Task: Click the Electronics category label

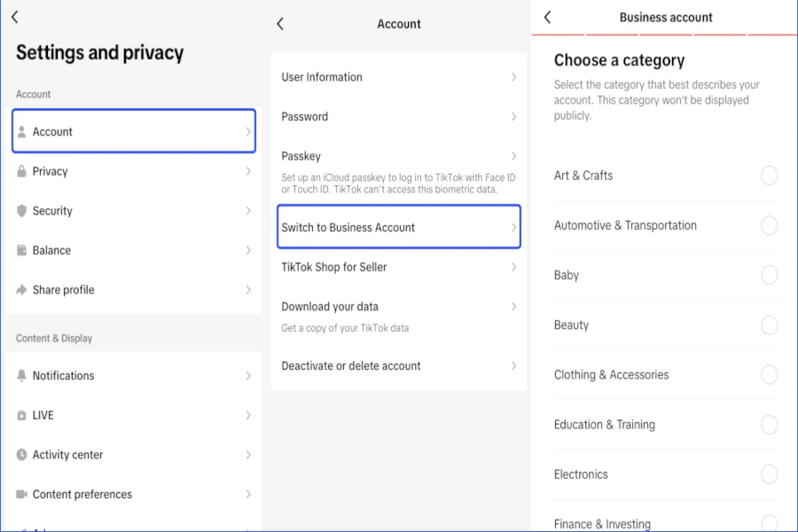Action: [x=581, y=474]
